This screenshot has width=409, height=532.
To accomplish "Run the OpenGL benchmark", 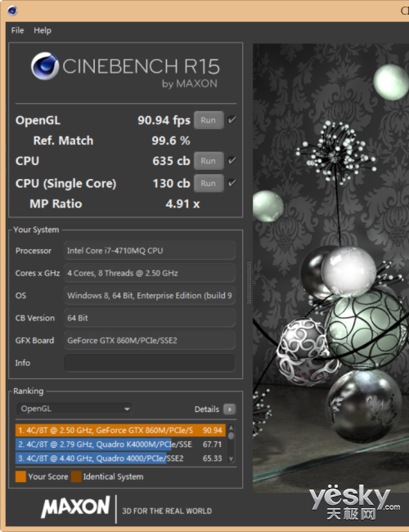I will [x=209, y=120].
